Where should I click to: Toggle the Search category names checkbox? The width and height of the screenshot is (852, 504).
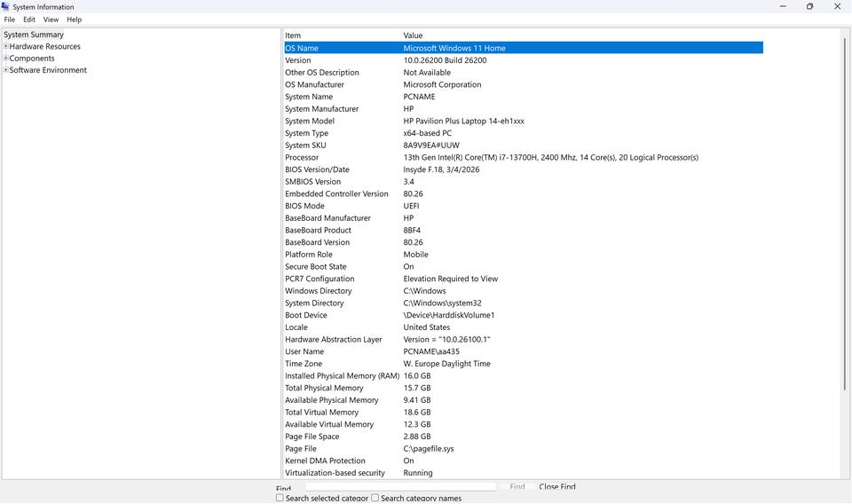click(375, 498)
